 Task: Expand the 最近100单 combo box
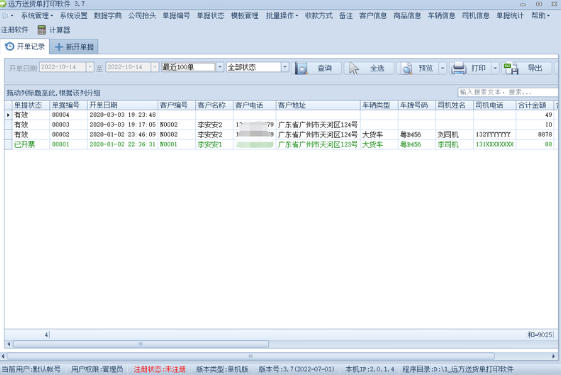[220, 67]
